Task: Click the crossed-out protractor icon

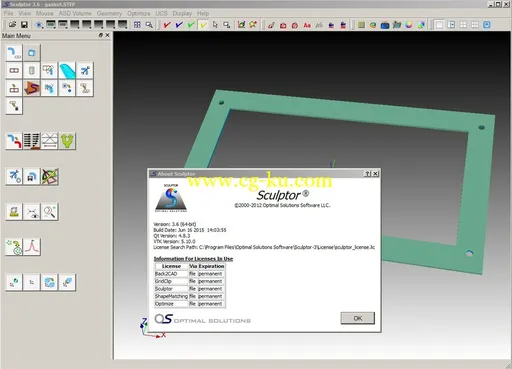Action: tap(49, 176)
